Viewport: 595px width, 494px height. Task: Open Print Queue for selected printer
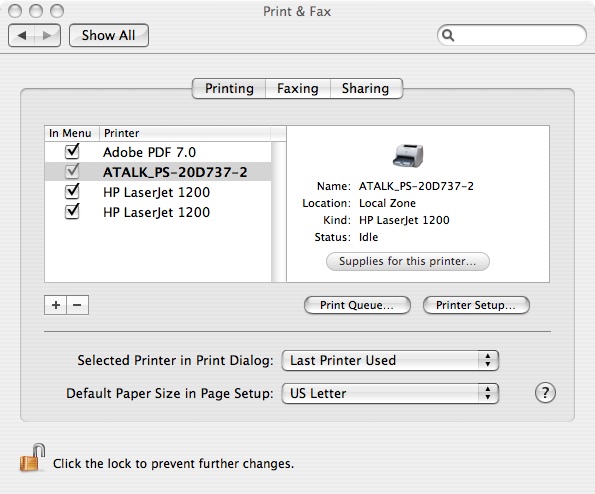[357, 305]
